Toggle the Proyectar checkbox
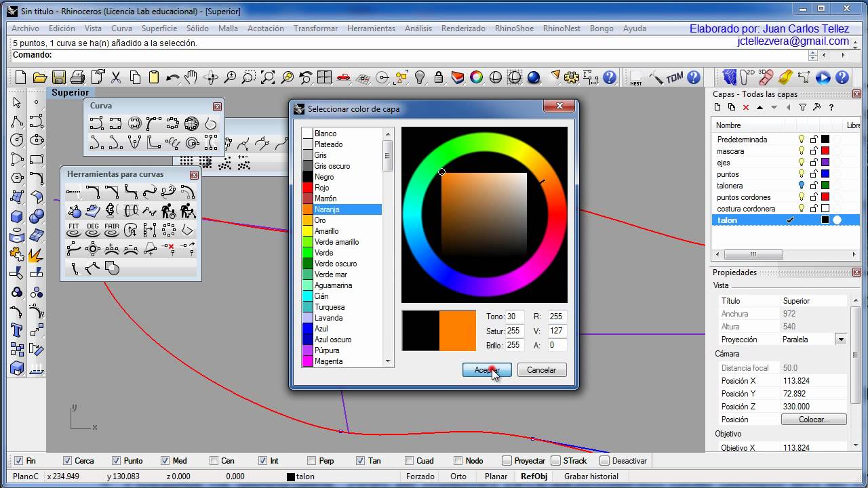The width and height of the screenshot is (868, 488). click(506, 461)
